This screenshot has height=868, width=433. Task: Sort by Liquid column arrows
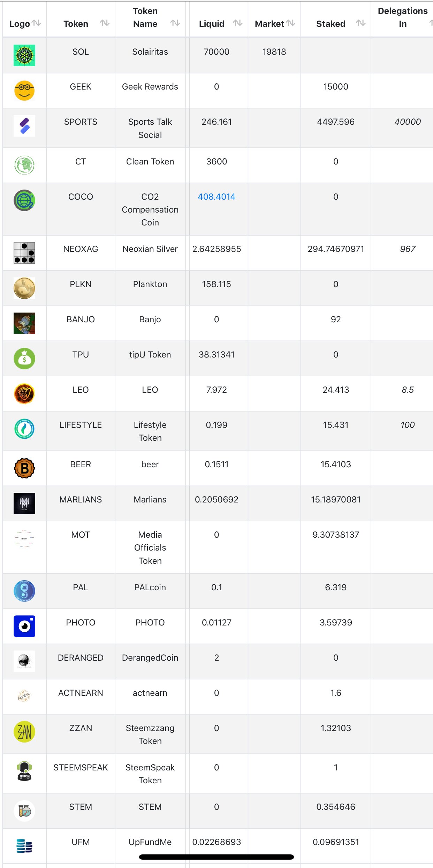(x=238, y=23)
